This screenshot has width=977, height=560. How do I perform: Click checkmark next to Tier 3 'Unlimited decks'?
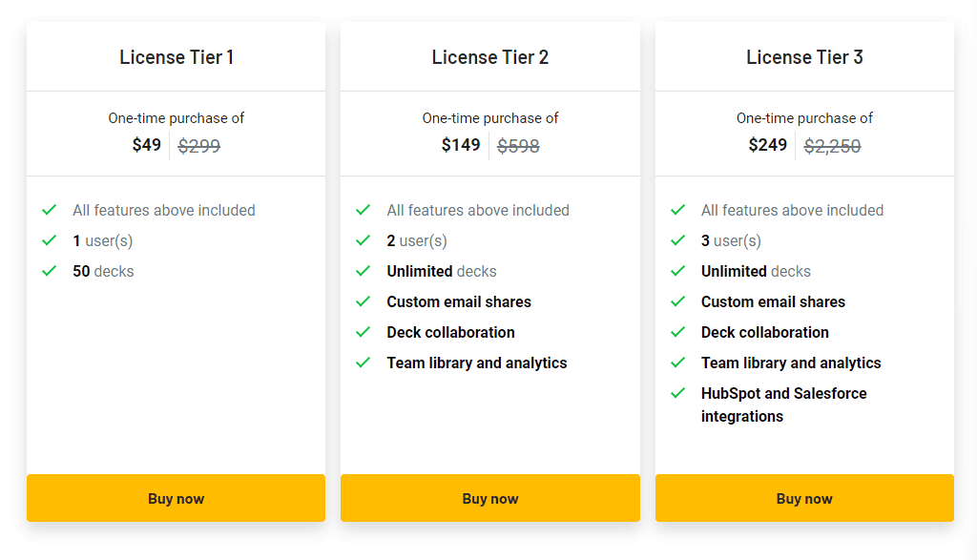tap(677, 271)
